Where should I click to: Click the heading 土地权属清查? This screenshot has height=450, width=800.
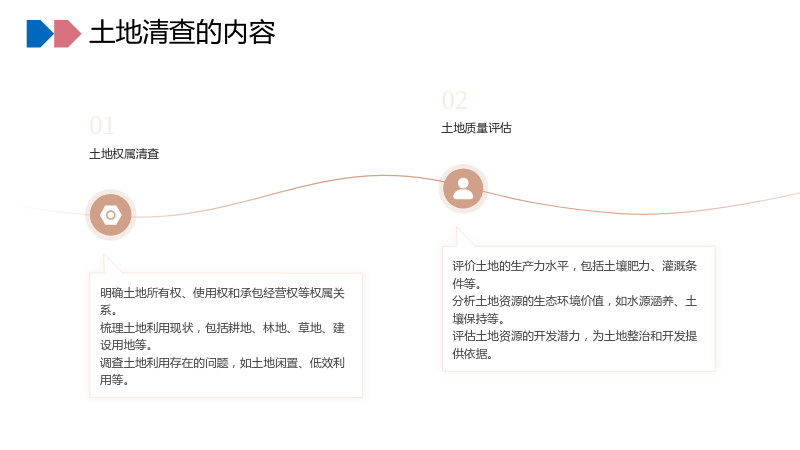(x=124, y=154)
